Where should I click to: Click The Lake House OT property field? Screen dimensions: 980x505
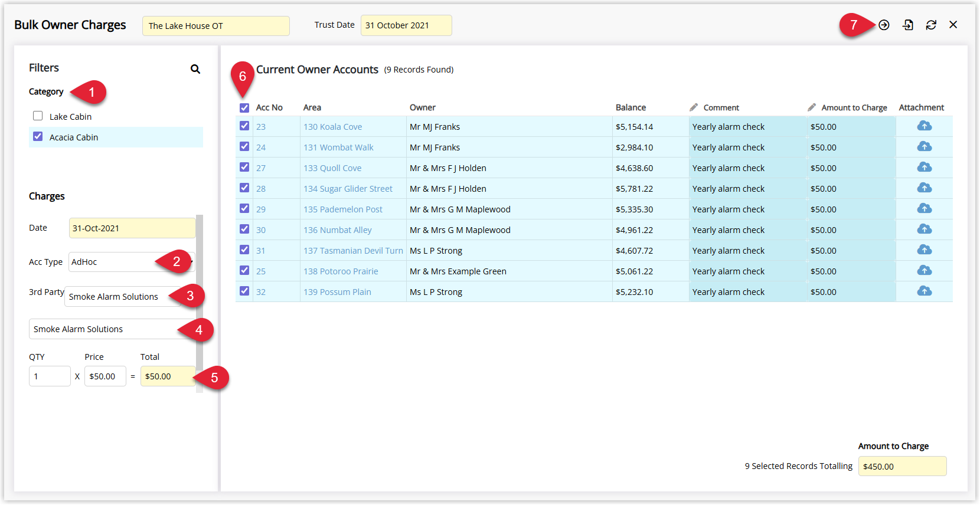216,26
